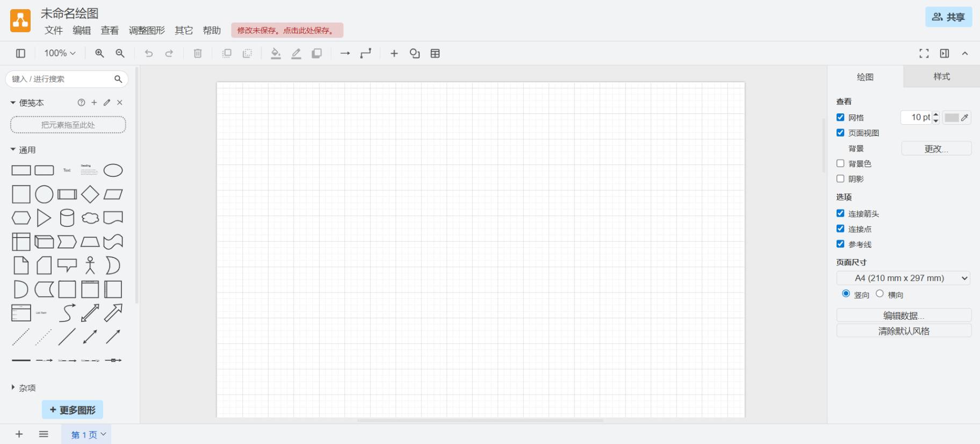Click the waypoints connector style icon
This screenshot has height=444, width=980.
tap(366, 53)
